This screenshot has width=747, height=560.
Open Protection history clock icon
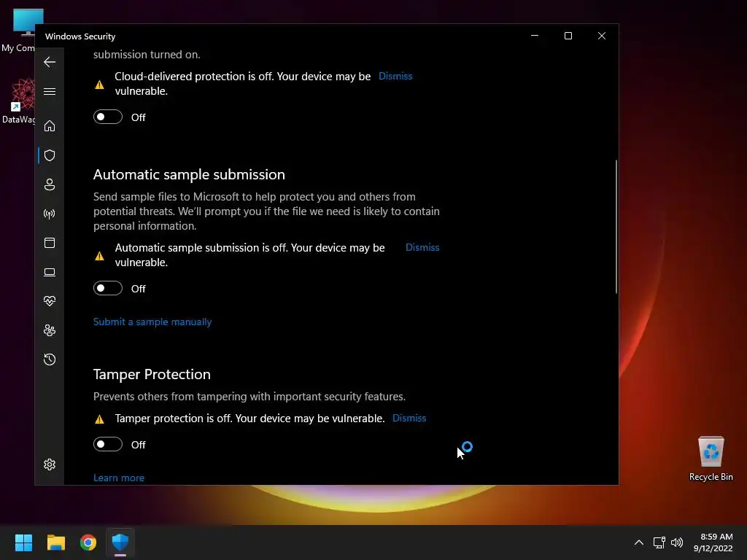pos(50,359)
